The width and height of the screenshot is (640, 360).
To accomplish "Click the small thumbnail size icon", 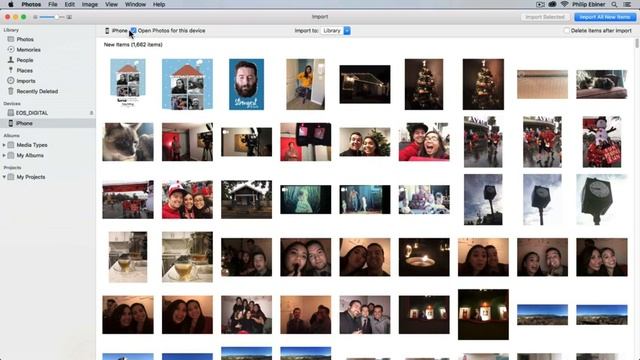I will point(36,17).
